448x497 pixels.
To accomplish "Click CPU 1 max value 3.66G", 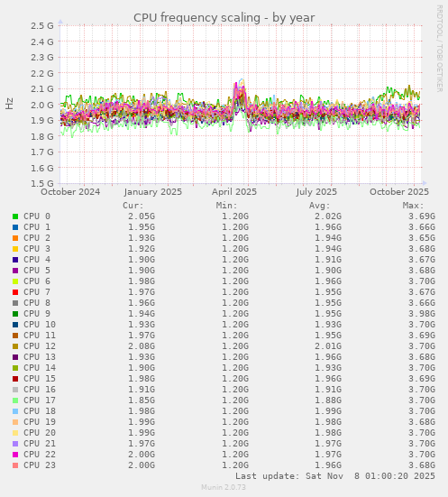I will [422, 227].
